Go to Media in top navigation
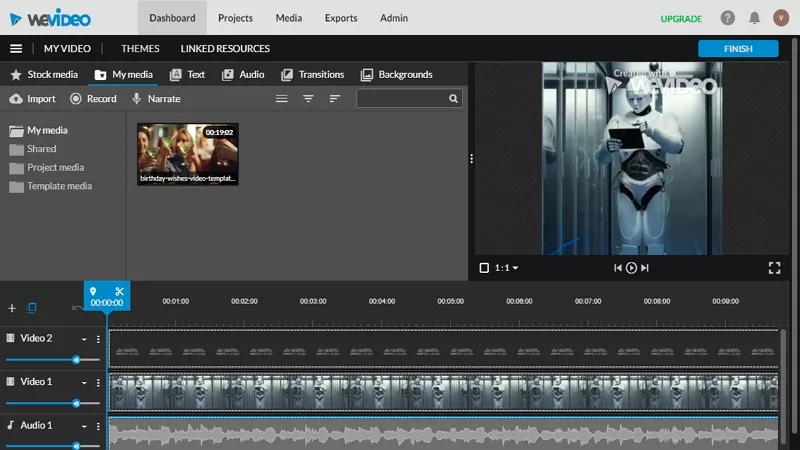The width and height of the screenshot is (800, 450). pos(289,18)
